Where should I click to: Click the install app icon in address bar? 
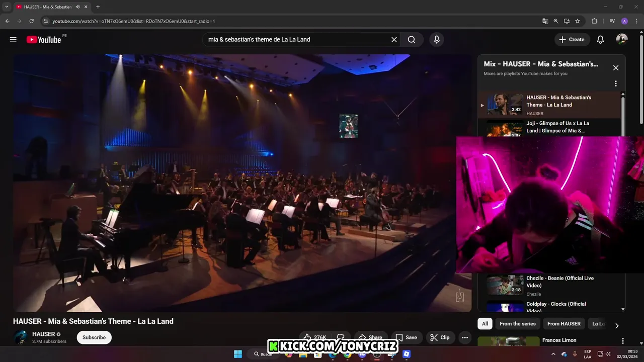coord(567,21)
